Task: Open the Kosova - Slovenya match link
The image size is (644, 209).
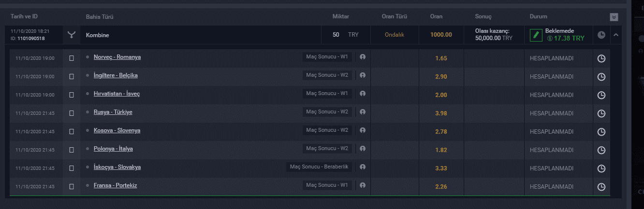Action: (x=117, y=130)
